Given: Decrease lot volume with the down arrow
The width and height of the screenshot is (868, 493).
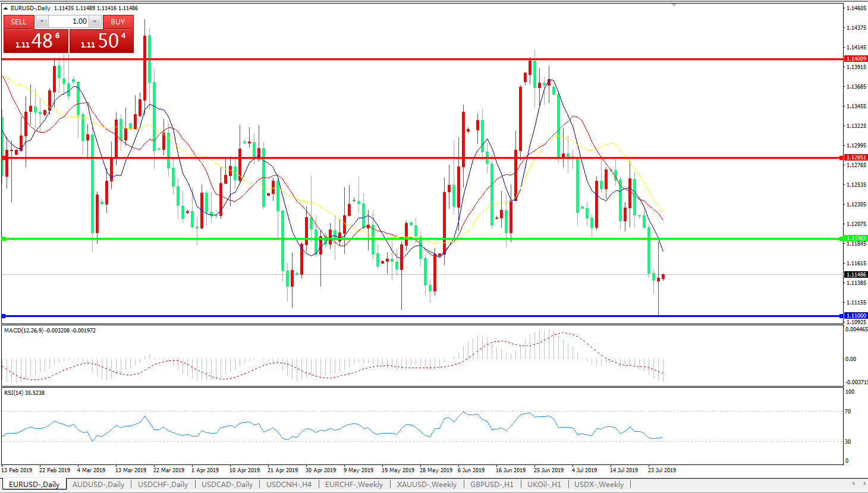Looking at the screenshot, I should coord(42,21).
